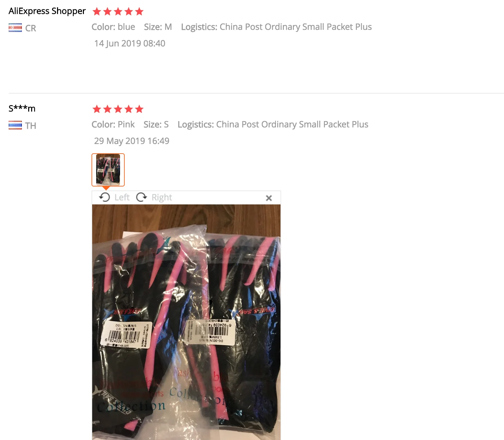The width and height of the screenshot is (504, 440).
Task: Click the "Color: Pink" attribute text
Action: (113, 124)
